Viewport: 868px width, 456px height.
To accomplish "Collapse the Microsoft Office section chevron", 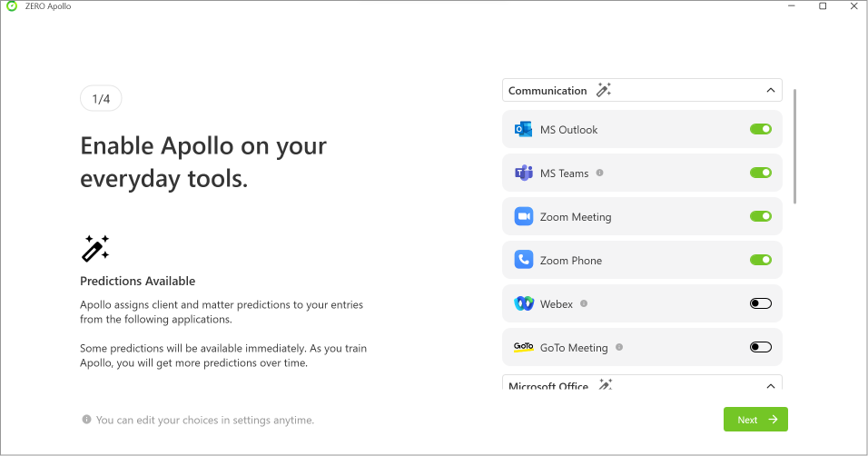I will point(770,385).
